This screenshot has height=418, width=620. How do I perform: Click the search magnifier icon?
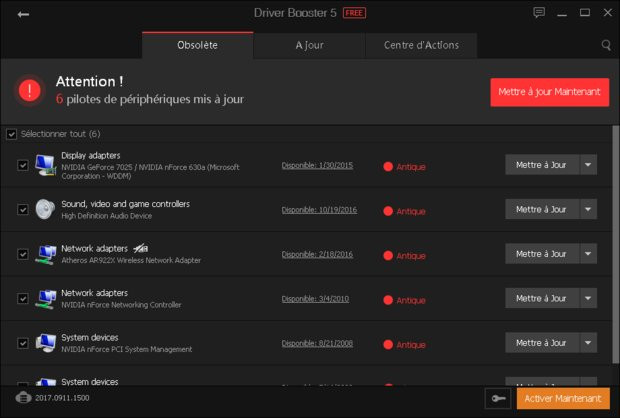(x=606, y=45)
